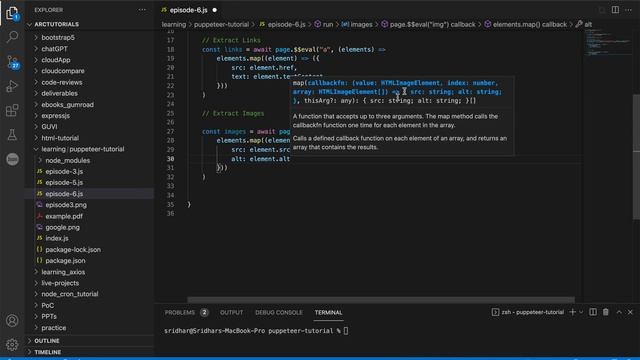Switch to the Terminal tab

pyautogui.click(x=328, y=313)
